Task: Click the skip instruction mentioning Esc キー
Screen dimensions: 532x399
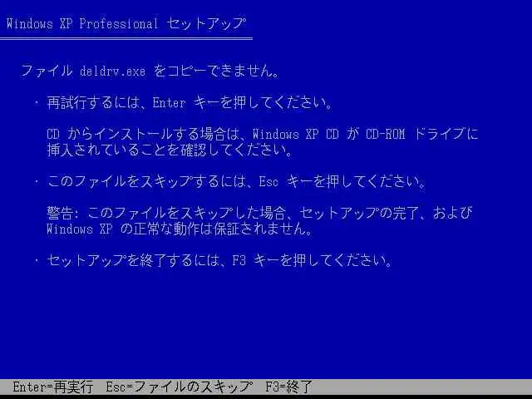Action: pos(236,181)
